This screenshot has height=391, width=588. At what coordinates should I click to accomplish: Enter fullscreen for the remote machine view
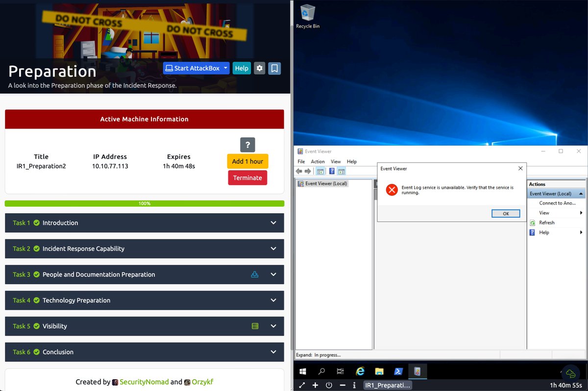[x=302, y=385]
